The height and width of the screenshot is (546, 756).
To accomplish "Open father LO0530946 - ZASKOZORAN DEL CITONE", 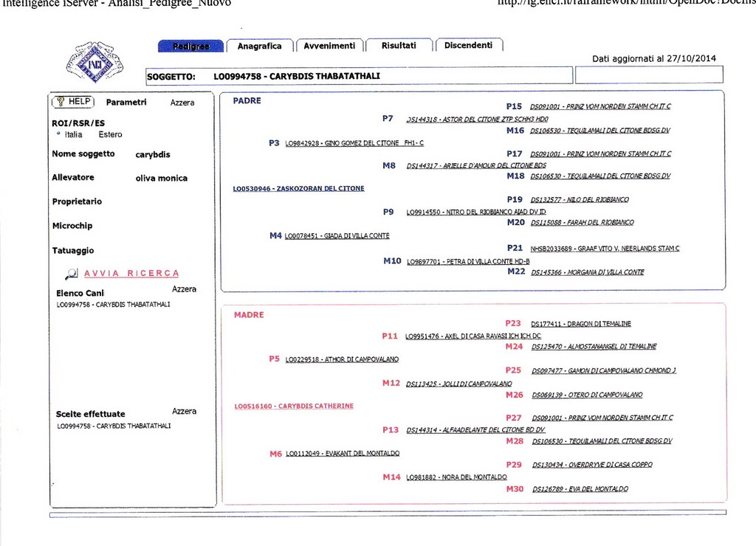I will [298, 188].
